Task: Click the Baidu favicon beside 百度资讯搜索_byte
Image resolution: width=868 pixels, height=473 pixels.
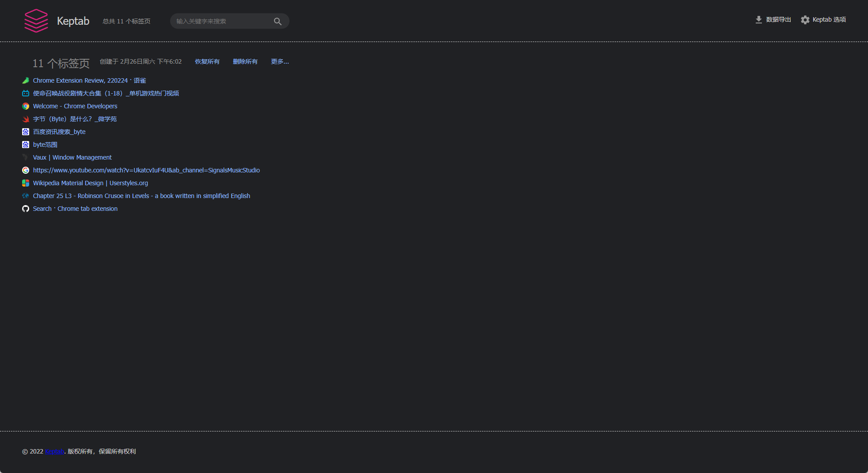Action: (26, 132)
